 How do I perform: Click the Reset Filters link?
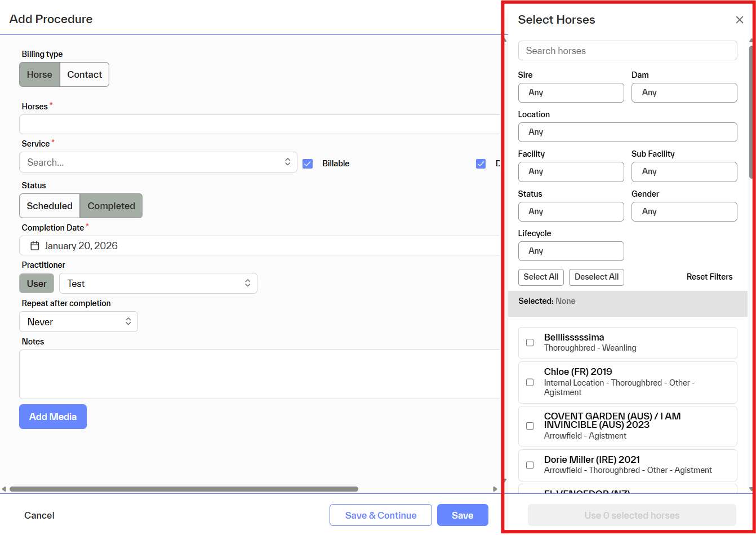pyautogui.click(x=709, y=277)
